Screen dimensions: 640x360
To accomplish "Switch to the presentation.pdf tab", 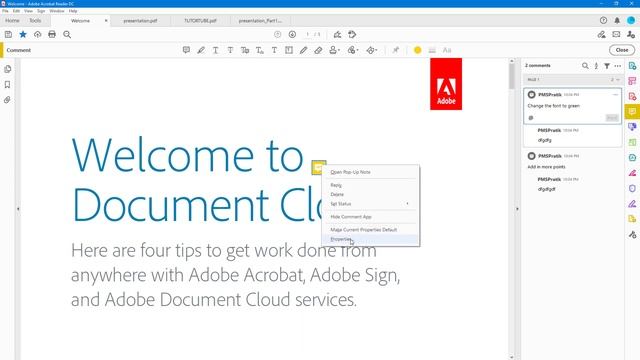I will 140,20.
